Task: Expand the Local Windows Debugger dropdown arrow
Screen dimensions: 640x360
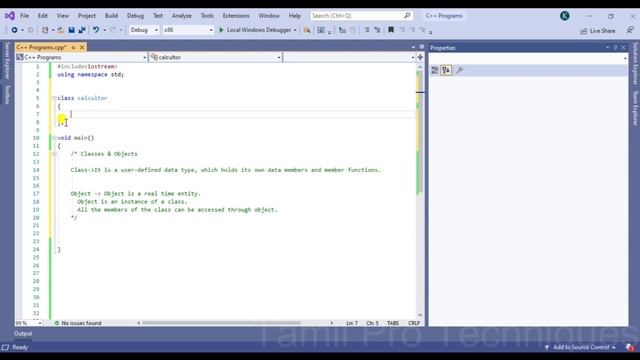Action: [x=295, y=30]
